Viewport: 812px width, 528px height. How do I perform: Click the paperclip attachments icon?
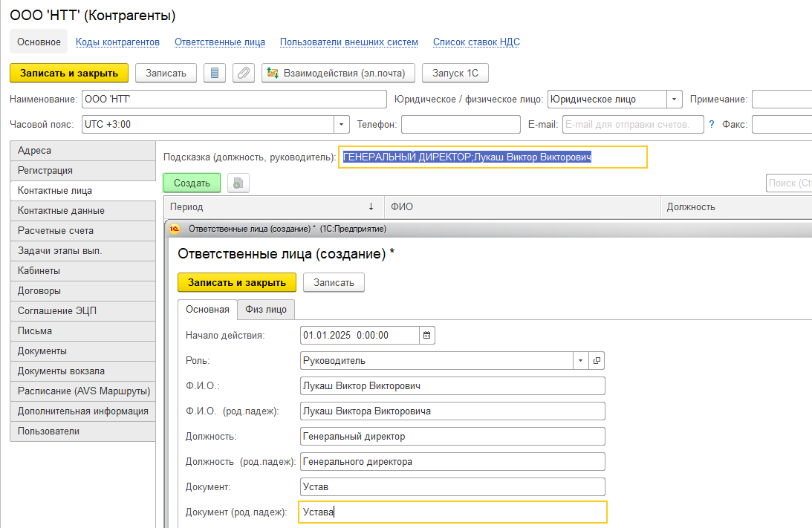point(244,73)
